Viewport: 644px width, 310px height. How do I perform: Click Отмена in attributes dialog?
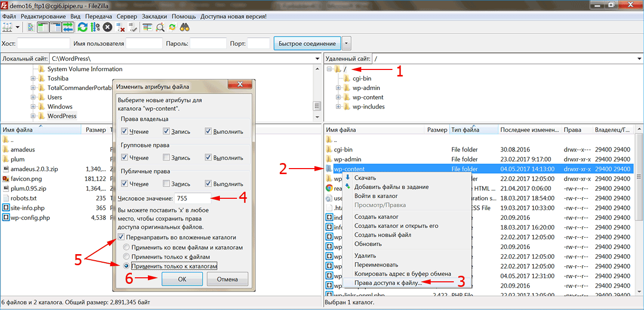[227, 279]
